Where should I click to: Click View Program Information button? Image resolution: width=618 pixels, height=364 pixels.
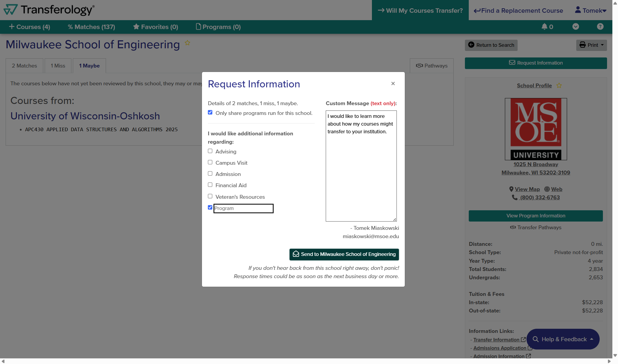point(536,216)
